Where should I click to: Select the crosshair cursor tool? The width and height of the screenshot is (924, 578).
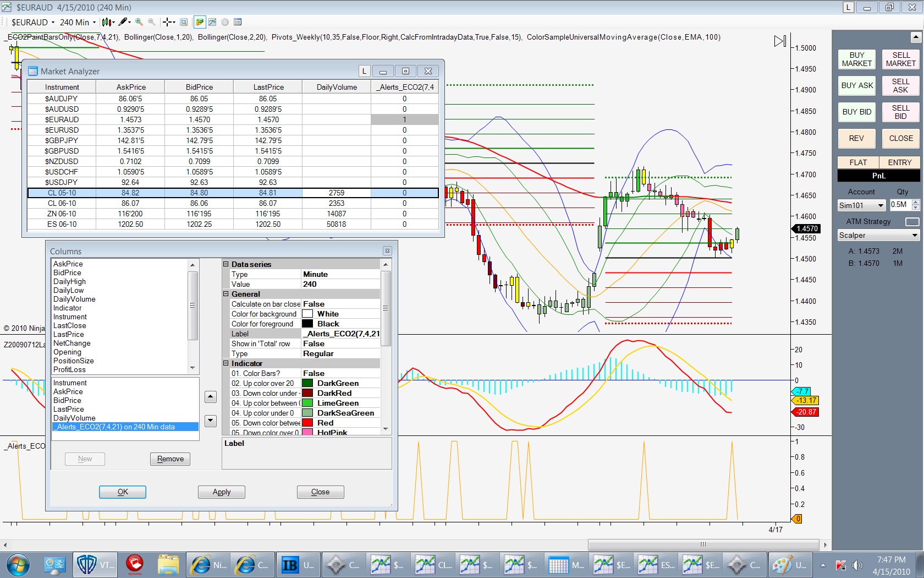[168, 22]
